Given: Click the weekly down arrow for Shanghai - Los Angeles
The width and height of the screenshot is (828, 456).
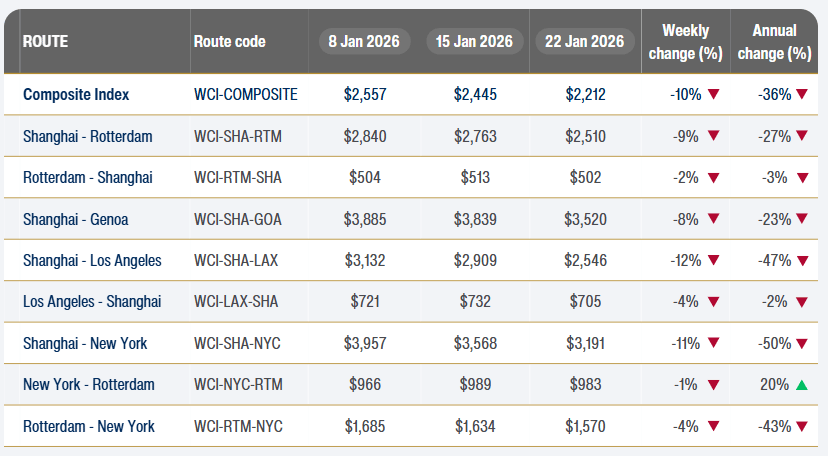Looking at the screenshot, I should pyautogui.click(x=713, y=261).
